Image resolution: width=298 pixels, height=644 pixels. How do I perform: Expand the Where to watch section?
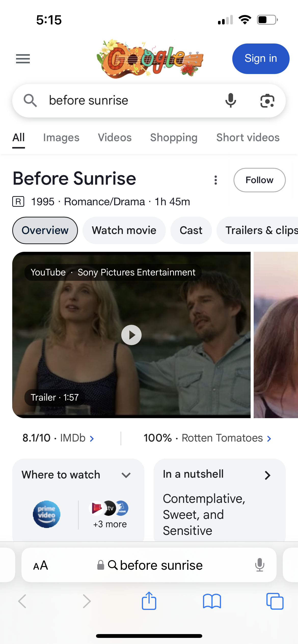126,475
